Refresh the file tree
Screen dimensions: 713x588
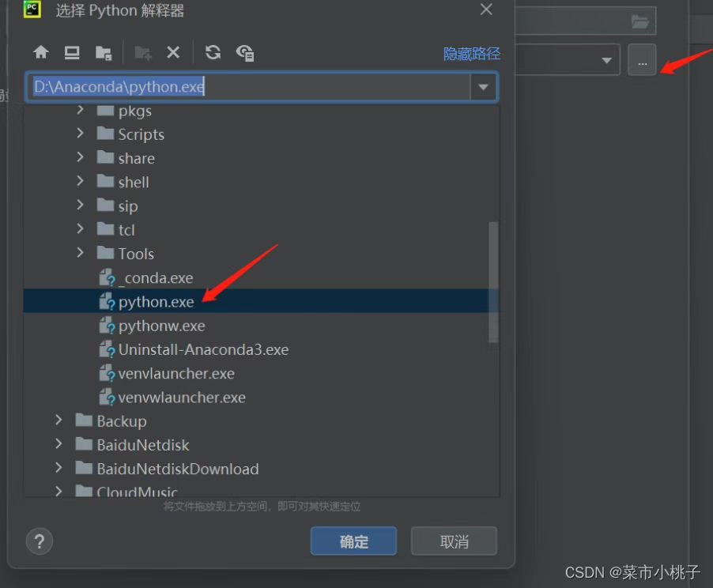point(213,52)
